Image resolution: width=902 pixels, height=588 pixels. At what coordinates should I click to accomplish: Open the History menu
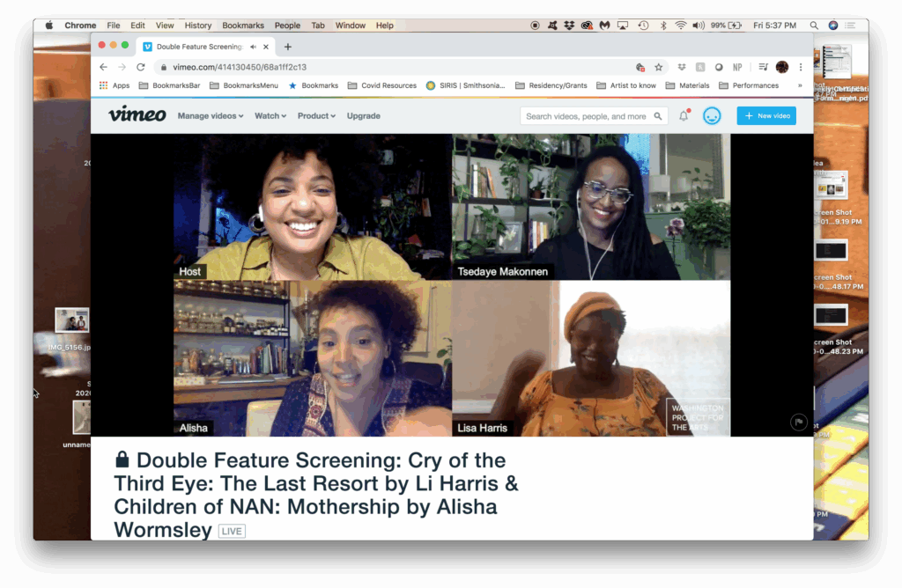(198, 26)
